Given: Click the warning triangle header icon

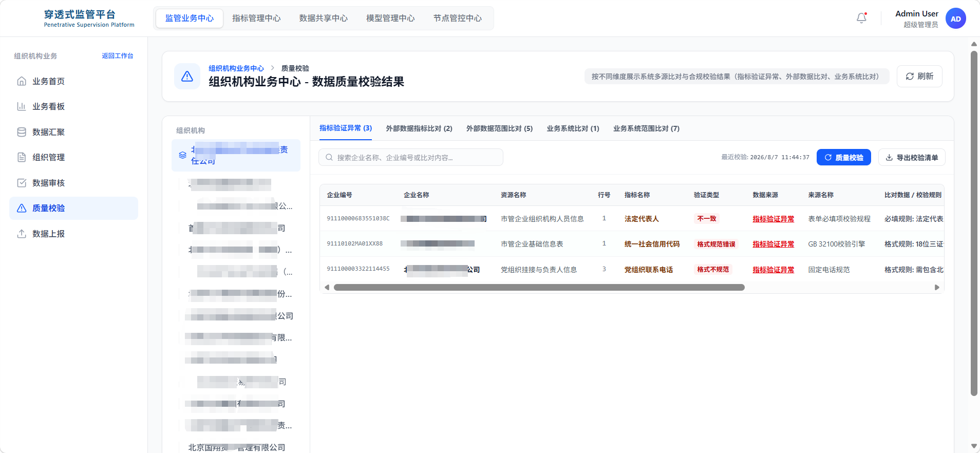Looking at the screenshot, I should 187,77.
